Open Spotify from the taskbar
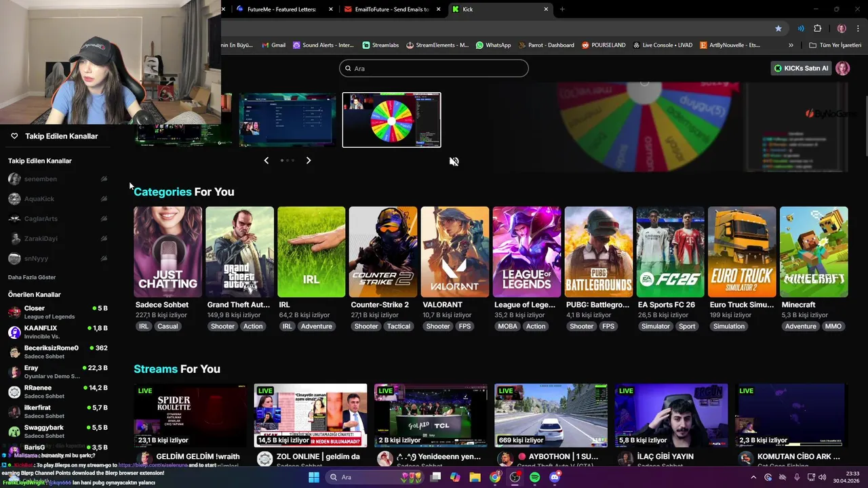This screenshot has width=868, height=488. pyautogui.click(x=534, y=477)
